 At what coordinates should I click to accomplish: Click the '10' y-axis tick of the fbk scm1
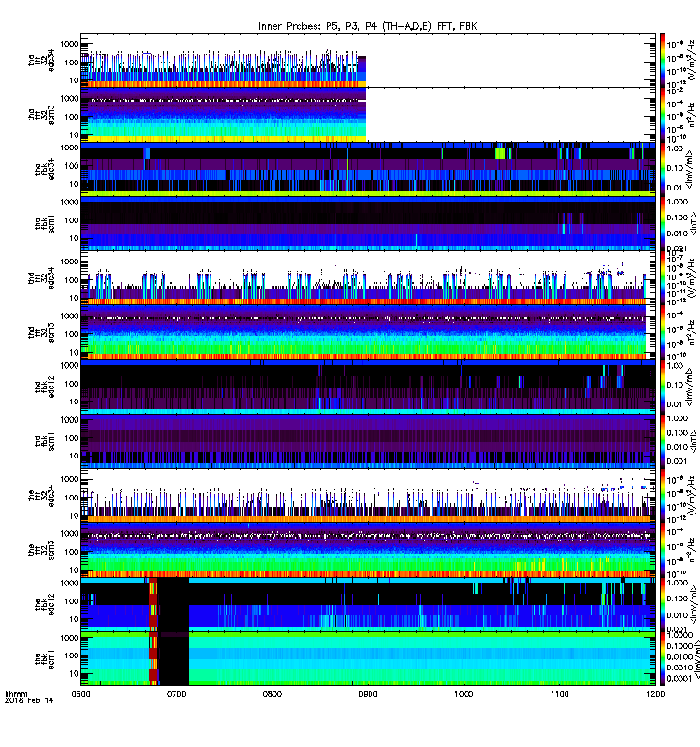pyautogui.click(x=74, y=673)
